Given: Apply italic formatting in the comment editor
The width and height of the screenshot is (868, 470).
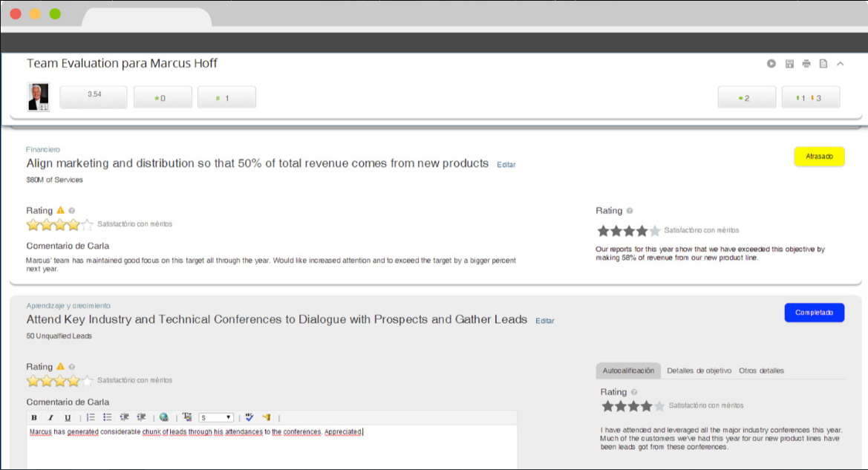Looking at the screenshot, I should (50, 417).
